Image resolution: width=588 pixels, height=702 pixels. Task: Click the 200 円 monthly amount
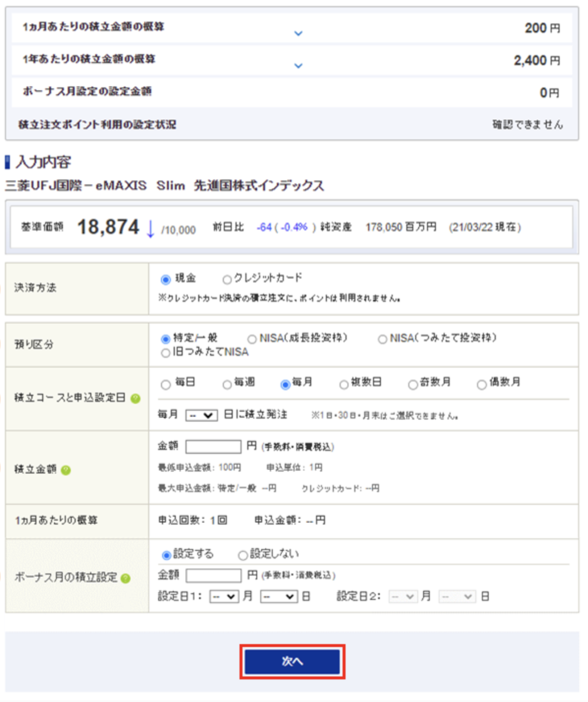coord(542,28)
